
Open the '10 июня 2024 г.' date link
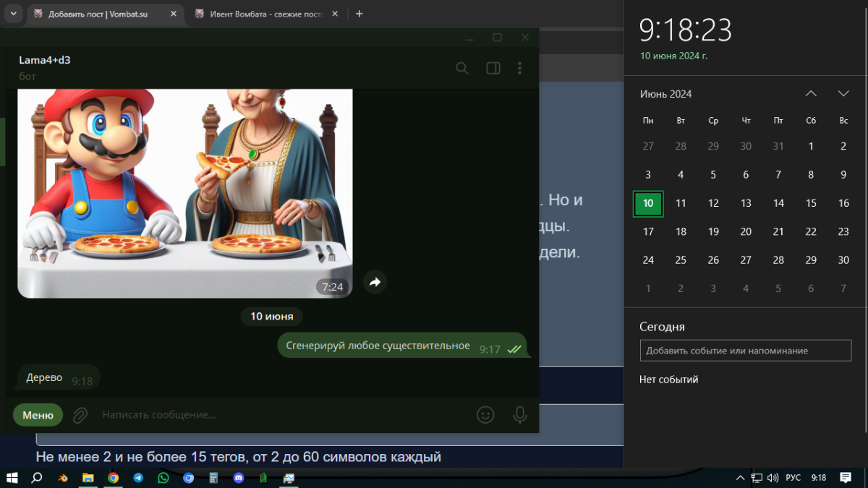click(673, 56)
